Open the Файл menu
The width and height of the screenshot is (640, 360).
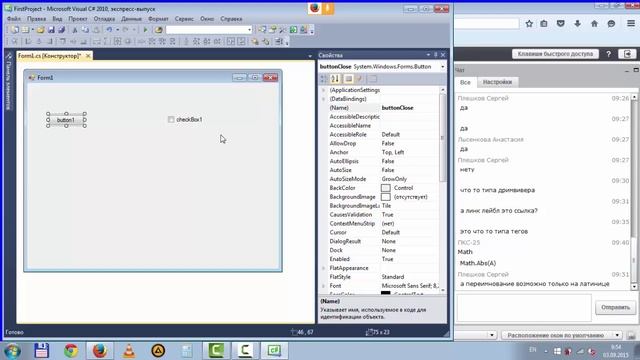point(13,19)
